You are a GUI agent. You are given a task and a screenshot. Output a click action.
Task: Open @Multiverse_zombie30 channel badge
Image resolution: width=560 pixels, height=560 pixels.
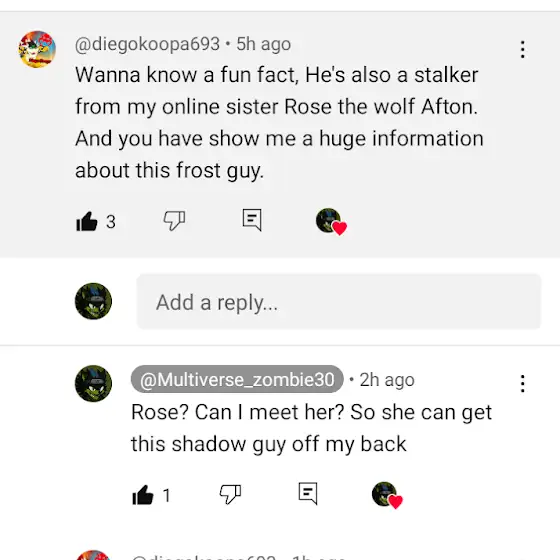click(x=237, y=379)
